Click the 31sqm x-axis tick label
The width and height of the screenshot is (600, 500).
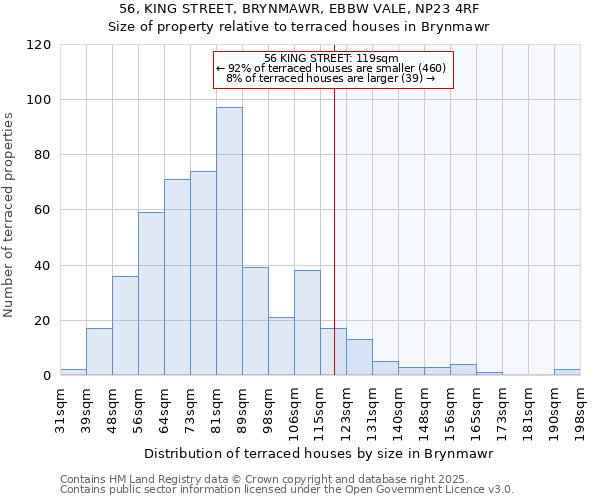tap(60, 410)
